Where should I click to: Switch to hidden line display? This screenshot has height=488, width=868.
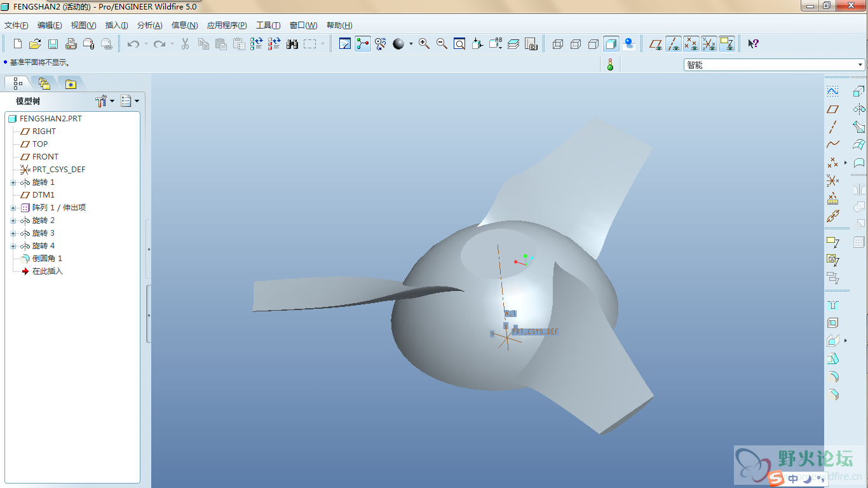coord(576,44)
